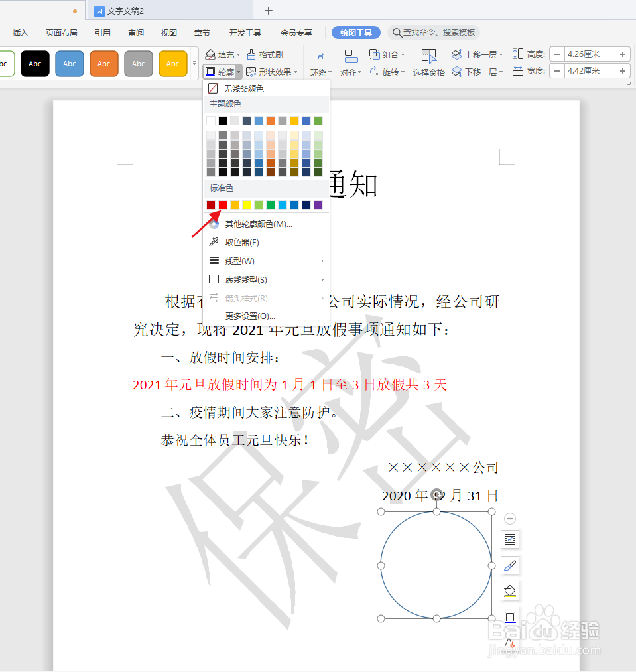Open the 线型 line style submenu

coord(241,261)
